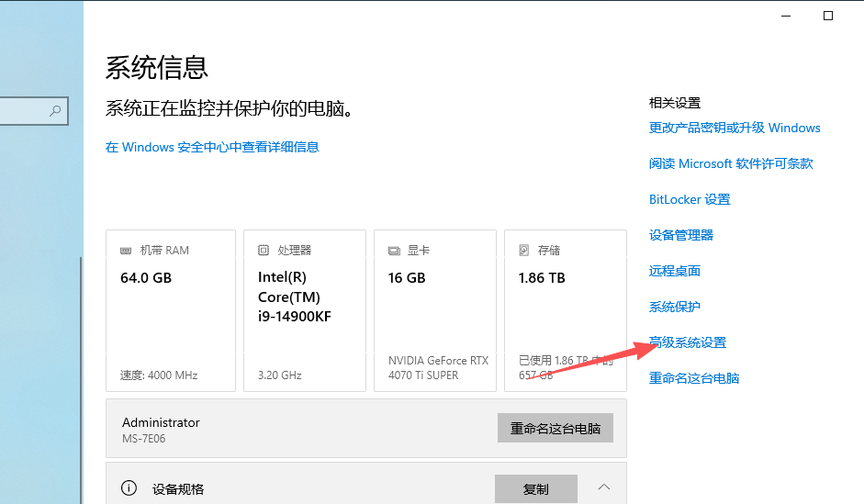
Task: Open 设备管理器 link
Action: [x=681, y=235]
